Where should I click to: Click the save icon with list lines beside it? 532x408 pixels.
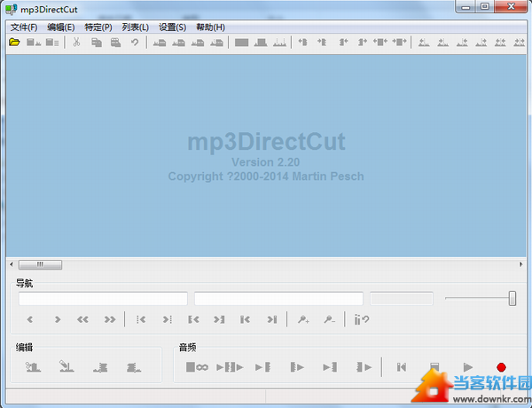click(x=52, y=42)
